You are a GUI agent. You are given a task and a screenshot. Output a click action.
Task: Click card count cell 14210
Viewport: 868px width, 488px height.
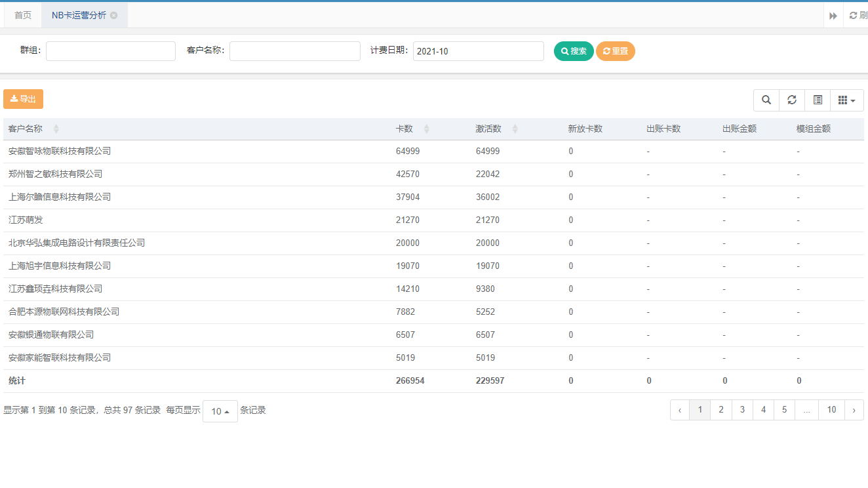(x=408, y=289)
